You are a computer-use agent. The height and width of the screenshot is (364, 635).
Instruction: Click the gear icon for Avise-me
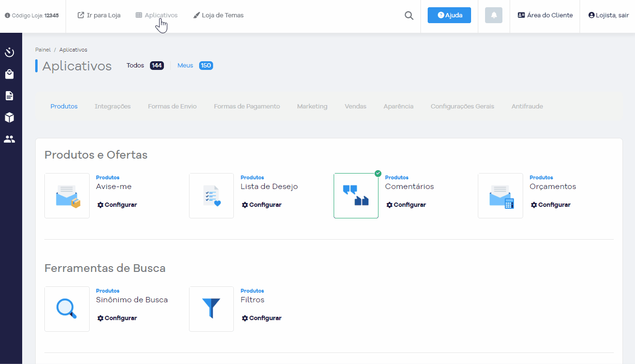tap(100, 205)
